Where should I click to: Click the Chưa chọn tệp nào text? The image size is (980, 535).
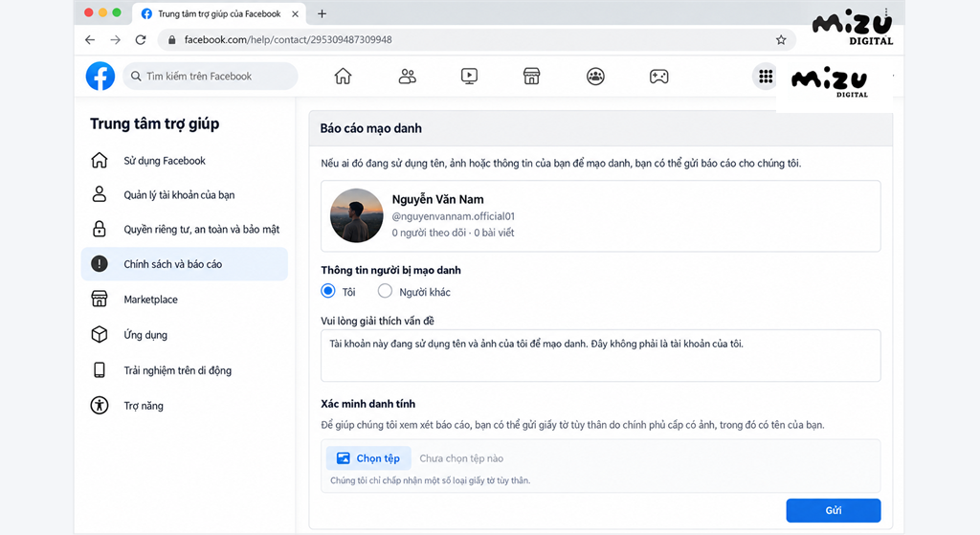point(461,458)
